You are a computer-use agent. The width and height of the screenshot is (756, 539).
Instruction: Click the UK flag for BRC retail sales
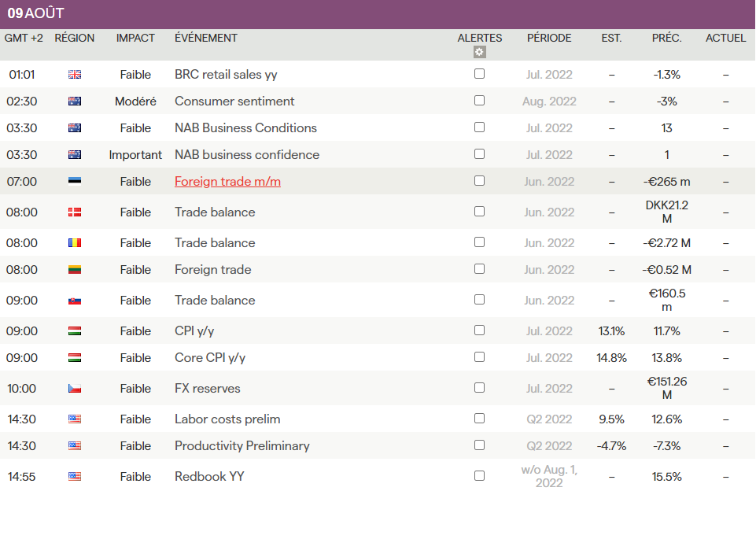pyautogui.click(x=75, y=75)
